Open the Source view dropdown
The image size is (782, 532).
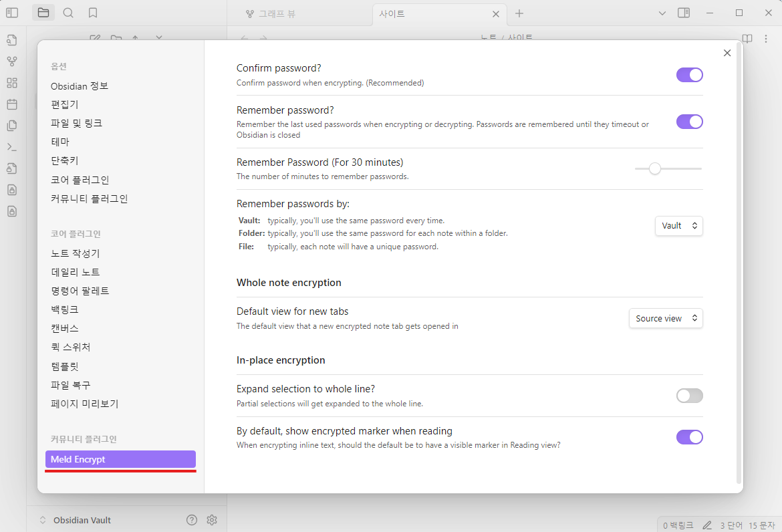coord(666,318)
